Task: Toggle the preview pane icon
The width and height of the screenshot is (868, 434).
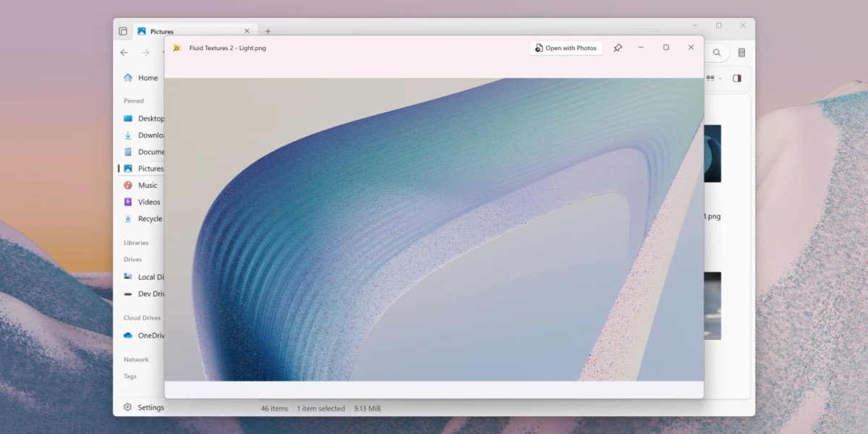Action: click(x=737, y=78)
